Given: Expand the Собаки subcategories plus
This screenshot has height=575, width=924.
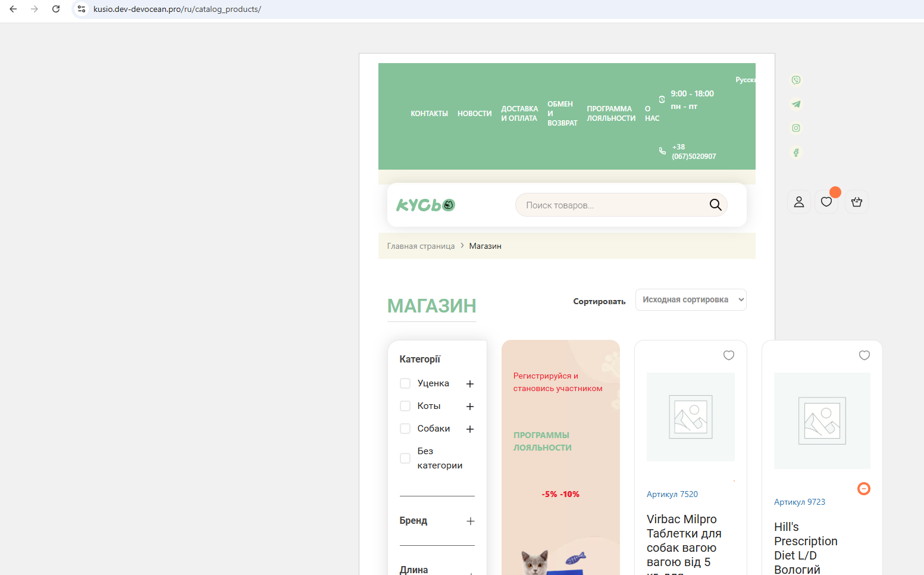Looking at the screenshot, I should click(x=470, y=429).
